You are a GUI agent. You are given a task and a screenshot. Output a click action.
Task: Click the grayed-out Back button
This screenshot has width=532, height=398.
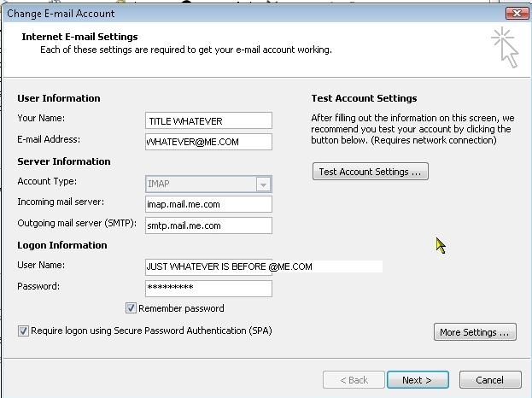click(x=354, y=380)
